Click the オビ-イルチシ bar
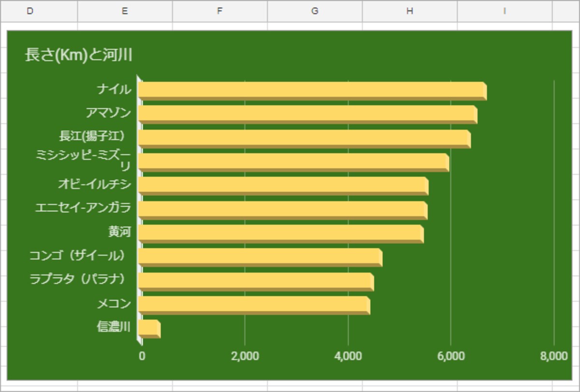The width and height of the screenshot is (580, 392). click(283, 186)
